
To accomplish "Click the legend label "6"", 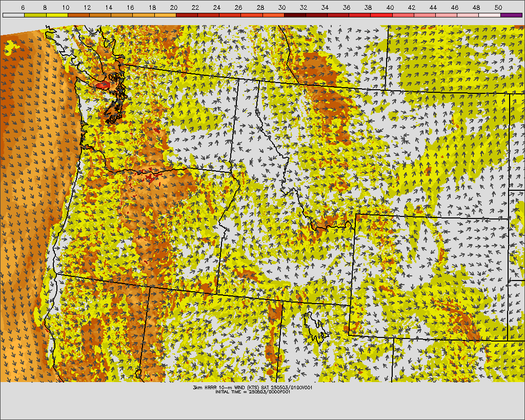I will tap(23, 8).
